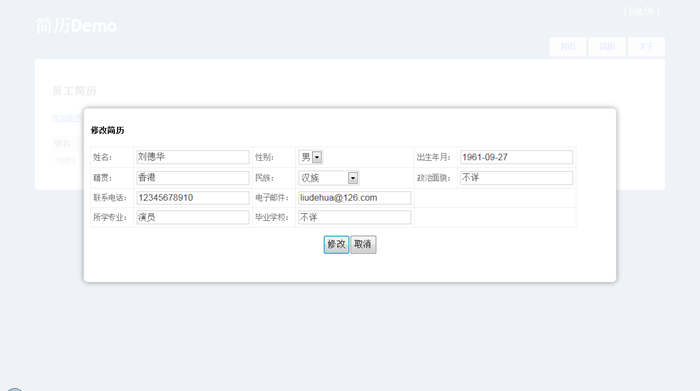Open the 性别 gender dropdown

tap(311, 157)
